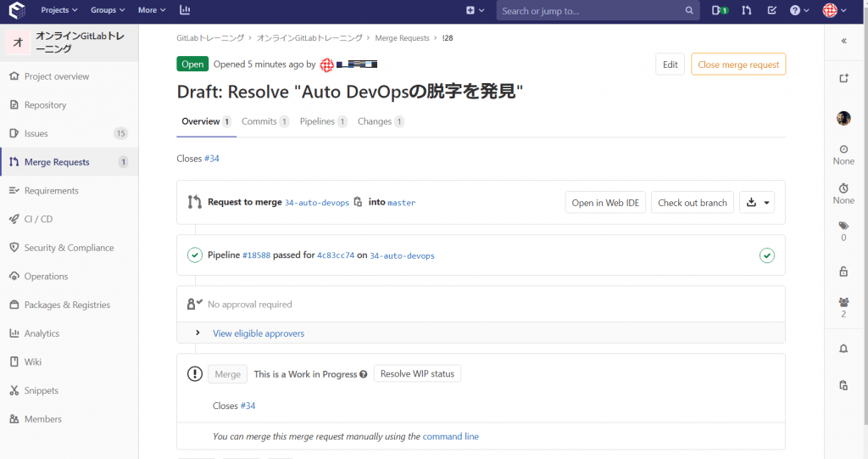The image size is (868, 459).
Task: Open the labels tag icon
Action: coord(843,226)
